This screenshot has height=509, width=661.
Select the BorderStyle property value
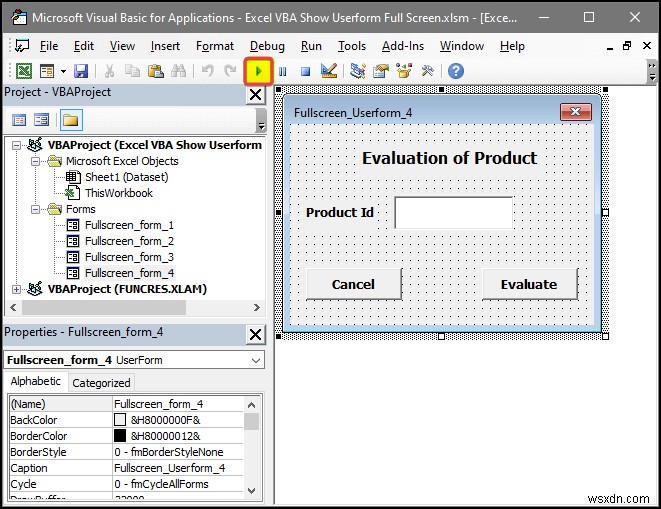pyautogui.click(x=178, y=452)
